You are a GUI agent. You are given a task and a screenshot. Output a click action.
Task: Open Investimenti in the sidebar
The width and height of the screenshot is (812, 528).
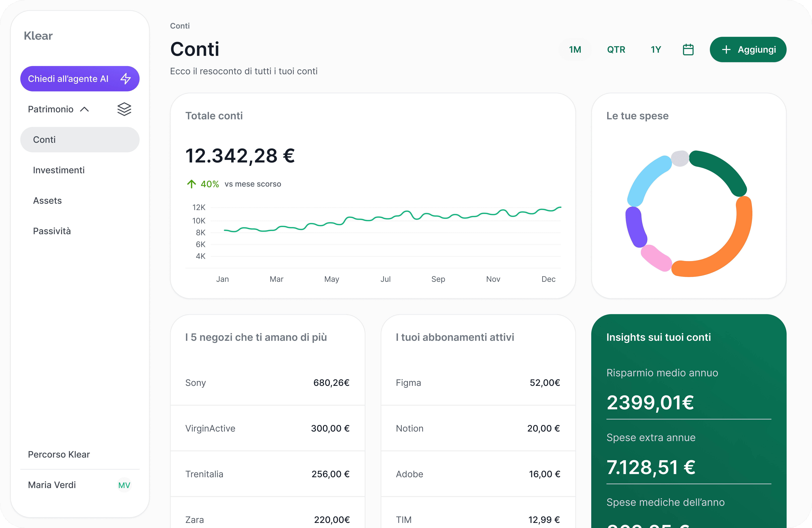point(80,170)
